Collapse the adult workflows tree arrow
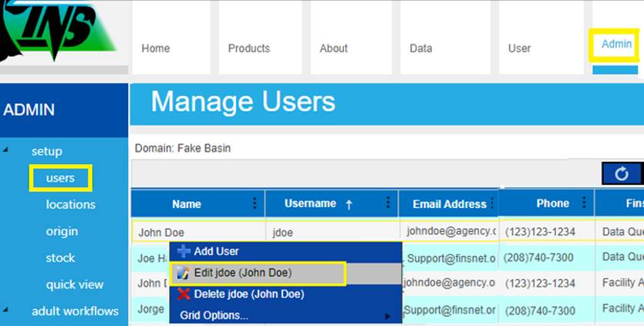The image size is (644, 326). click(x=7, y=311)
